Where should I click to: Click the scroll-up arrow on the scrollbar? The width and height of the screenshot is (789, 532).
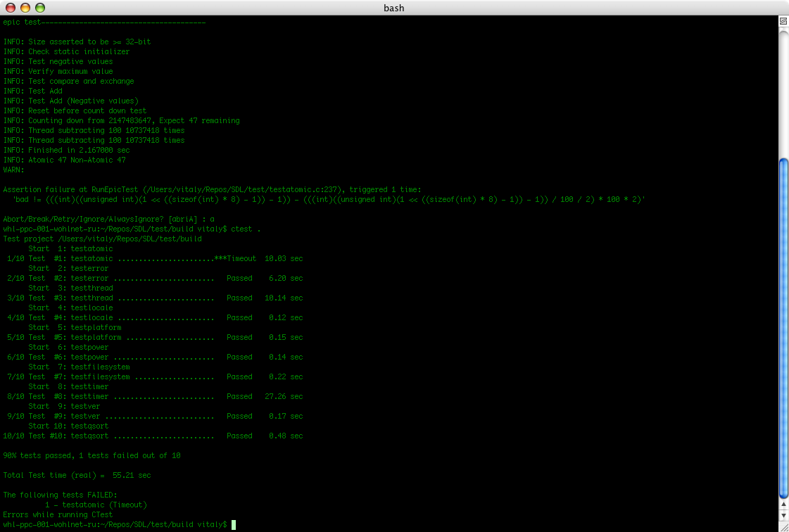click(783, 505)
